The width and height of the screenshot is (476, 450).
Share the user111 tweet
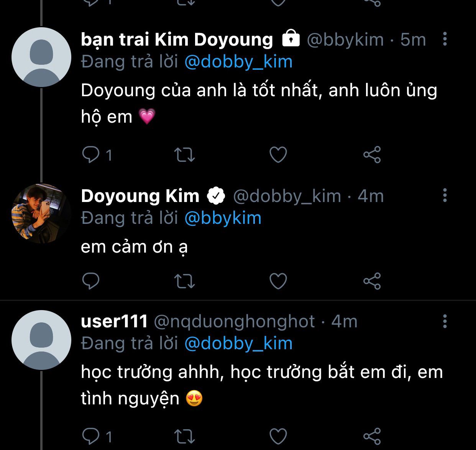point(372,436)
